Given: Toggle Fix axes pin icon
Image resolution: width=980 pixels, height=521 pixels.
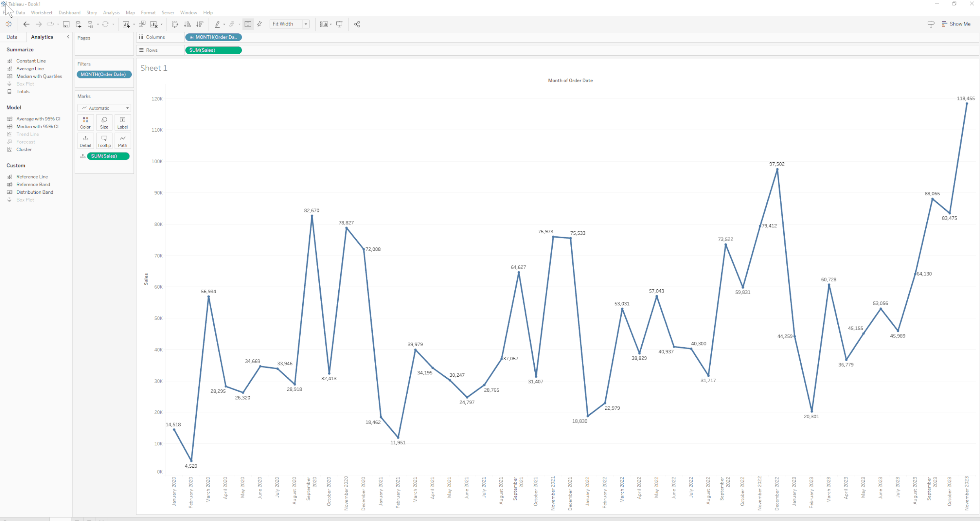Looking at the screenshot, I should click(260, 24).
